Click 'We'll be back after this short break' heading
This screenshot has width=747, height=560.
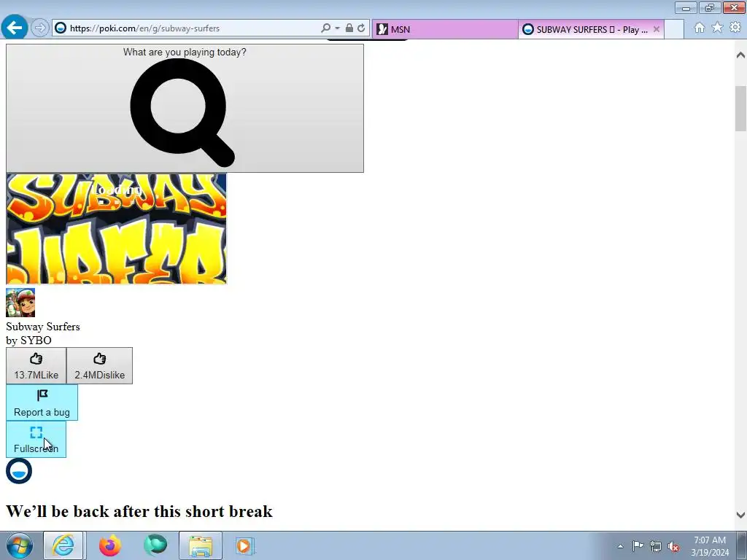(x=139, y=511)
